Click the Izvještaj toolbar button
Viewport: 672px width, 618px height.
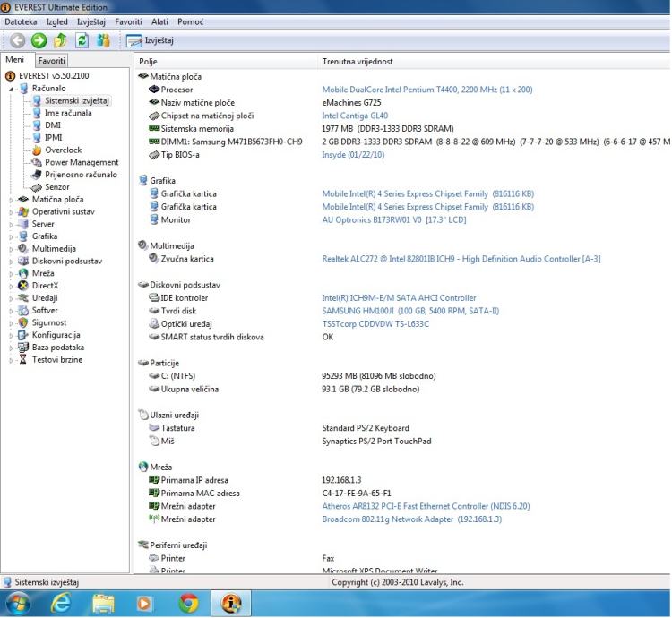[x=151, y=40]
